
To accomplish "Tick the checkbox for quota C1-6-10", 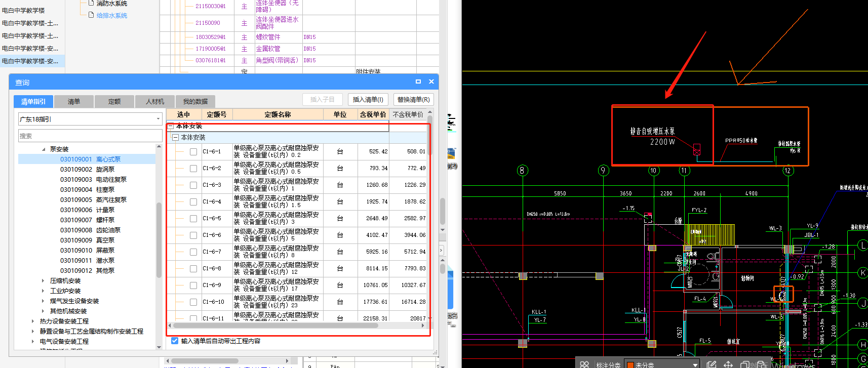I will [193, 302].
